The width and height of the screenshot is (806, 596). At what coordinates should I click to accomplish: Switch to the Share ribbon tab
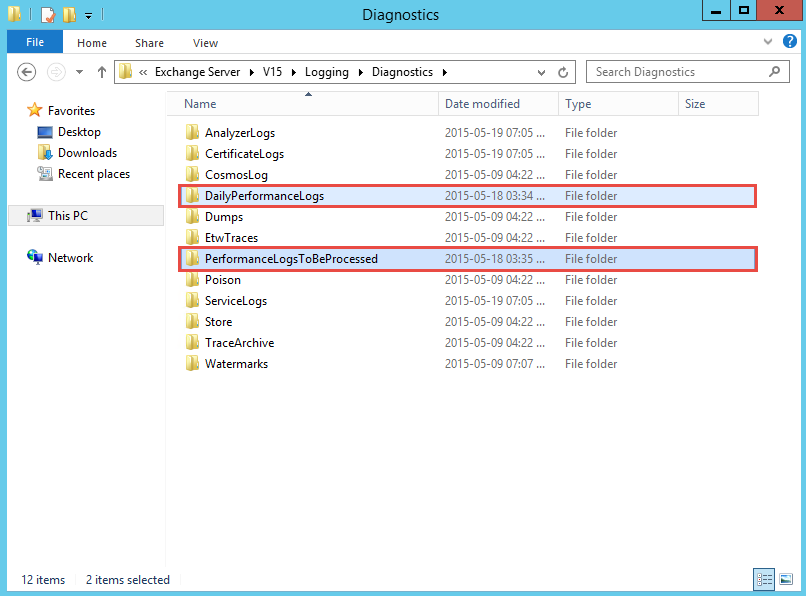(x=150, y=43)
